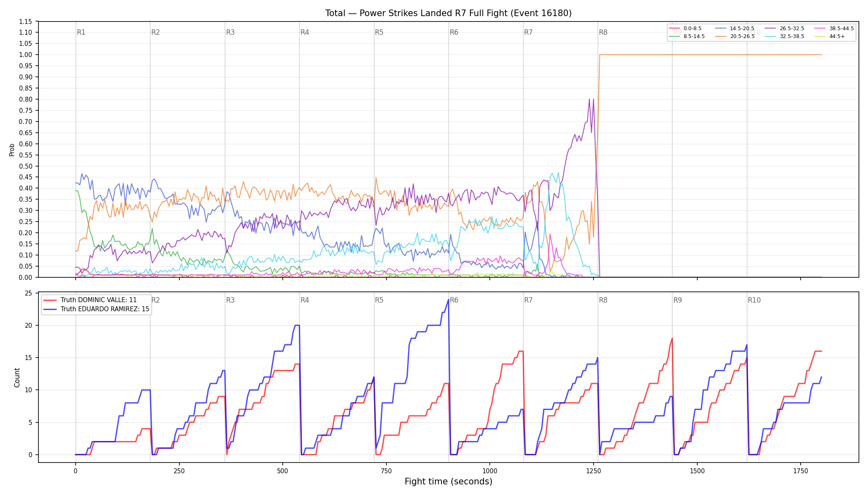The height and width of the screenshot is (496, 868).
Task: Click the 500 tick on the time axis
Action: [283, 471]
